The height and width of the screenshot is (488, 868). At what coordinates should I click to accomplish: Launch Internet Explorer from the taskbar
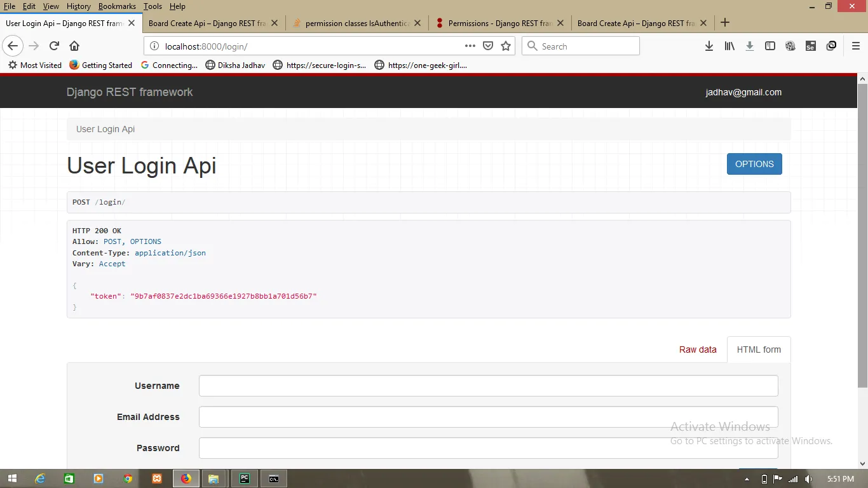pos(40,478)
